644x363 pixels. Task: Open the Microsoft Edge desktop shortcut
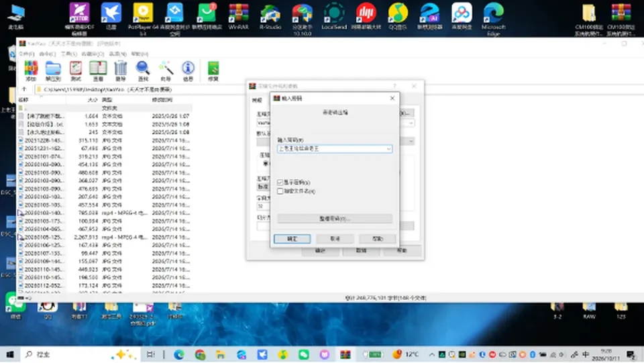[x=493, y=19]
